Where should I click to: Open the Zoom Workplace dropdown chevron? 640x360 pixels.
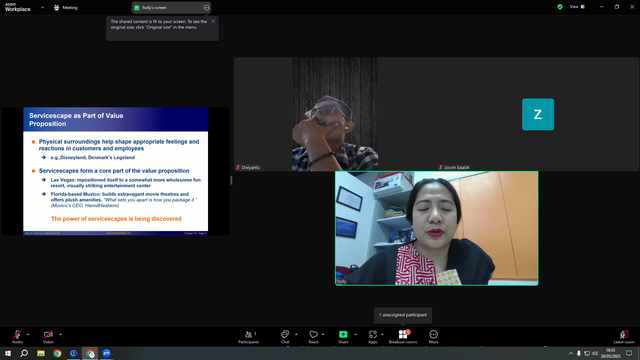point(42,7)
